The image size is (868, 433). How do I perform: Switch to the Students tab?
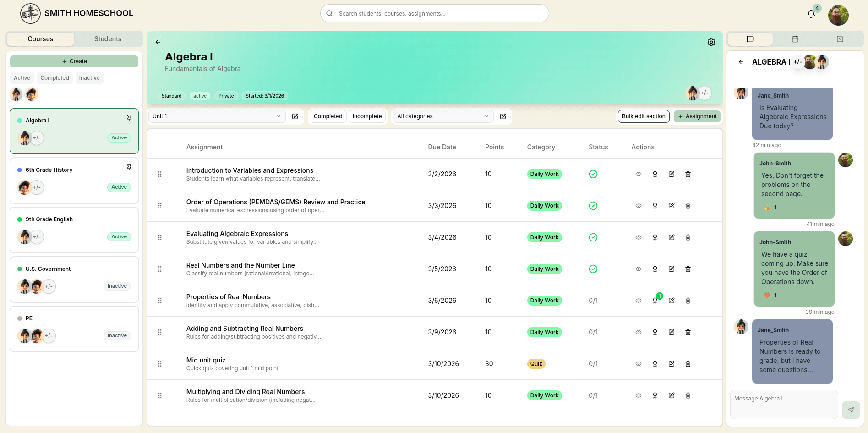[x=108, y=39]
